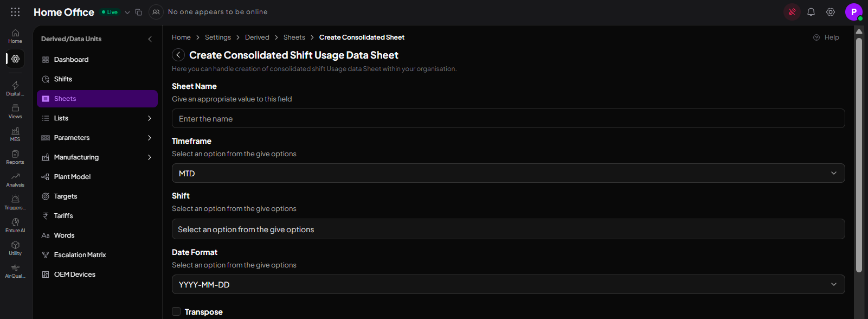Open Escalation Matrix in the sidebar
The width and height of the screenshot is (868, 319).
tap(97, 255)
